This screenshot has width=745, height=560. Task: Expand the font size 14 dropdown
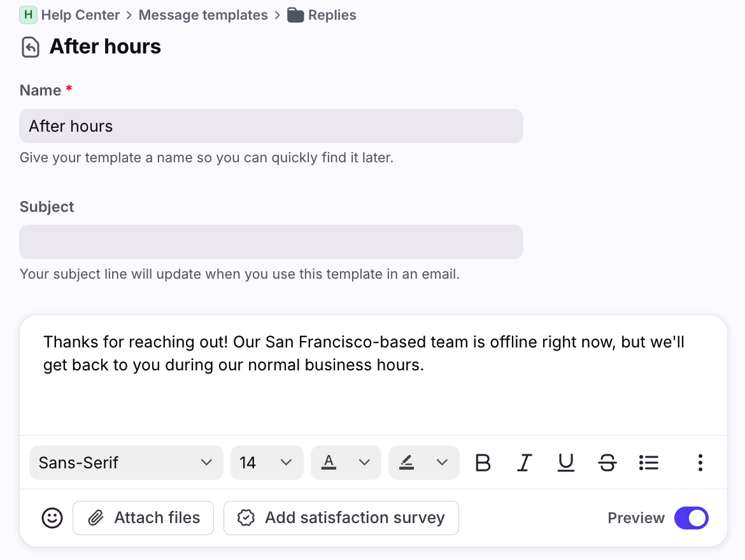tap(267, 463)
